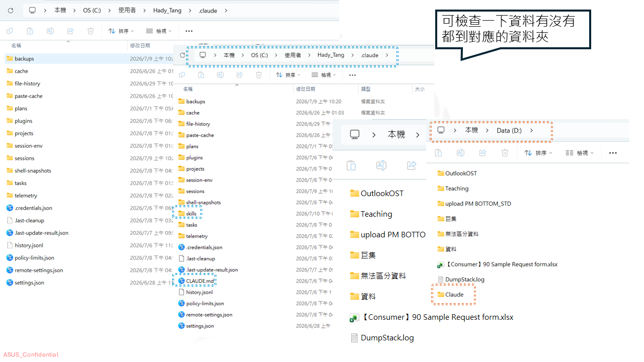
Task: Select upload PM BOTTOM_STD folder in the Data (D:) window
Action: [474, 204]
